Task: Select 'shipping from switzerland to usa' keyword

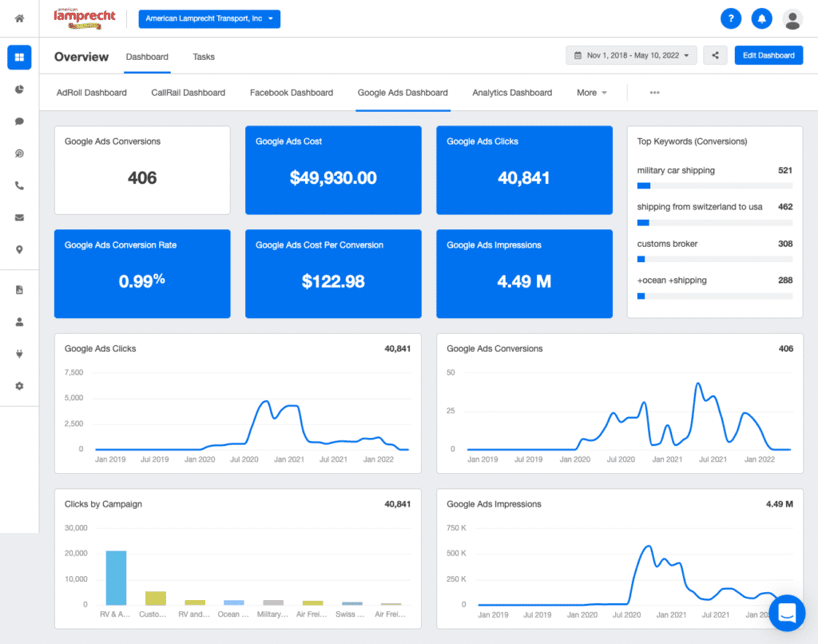Action: tap(700, 207)
